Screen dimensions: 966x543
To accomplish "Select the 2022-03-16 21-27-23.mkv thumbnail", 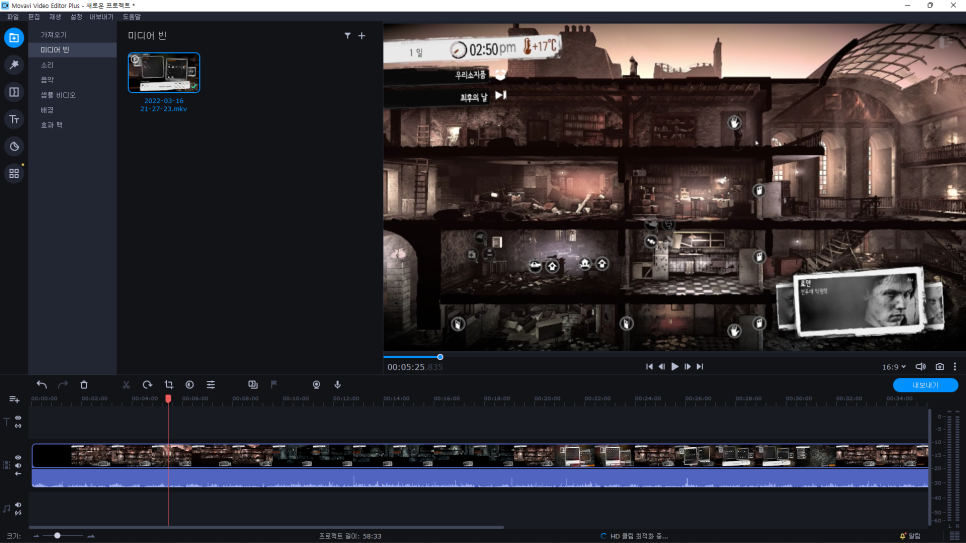I will coord(164,73).
